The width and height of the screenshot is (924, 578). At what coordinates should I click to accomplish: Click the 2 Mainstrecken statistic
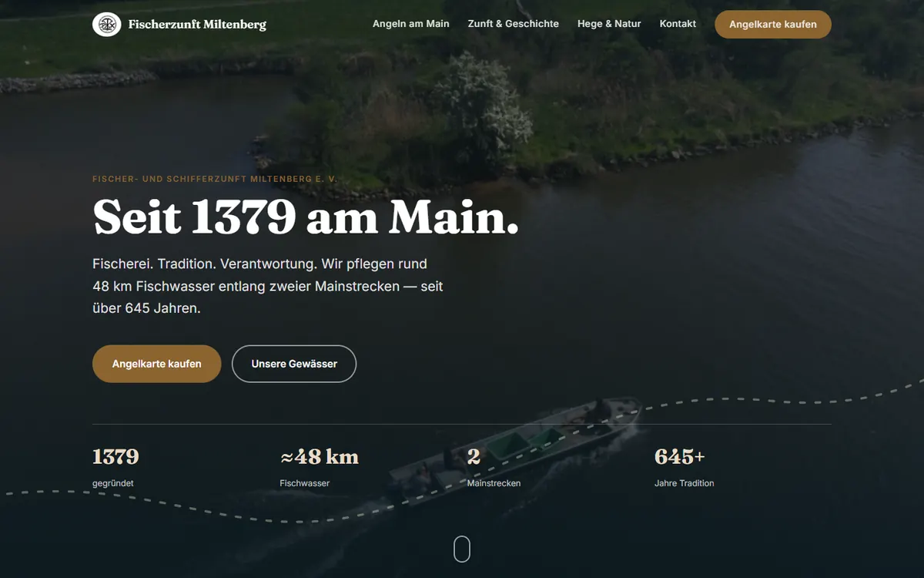point(494,467)
